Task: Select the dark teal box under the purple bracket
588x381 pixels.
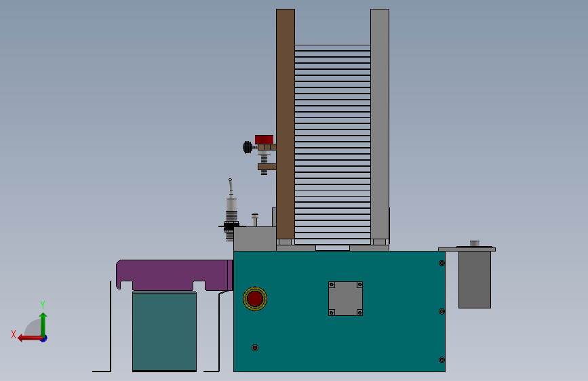Action: [164, 332]
